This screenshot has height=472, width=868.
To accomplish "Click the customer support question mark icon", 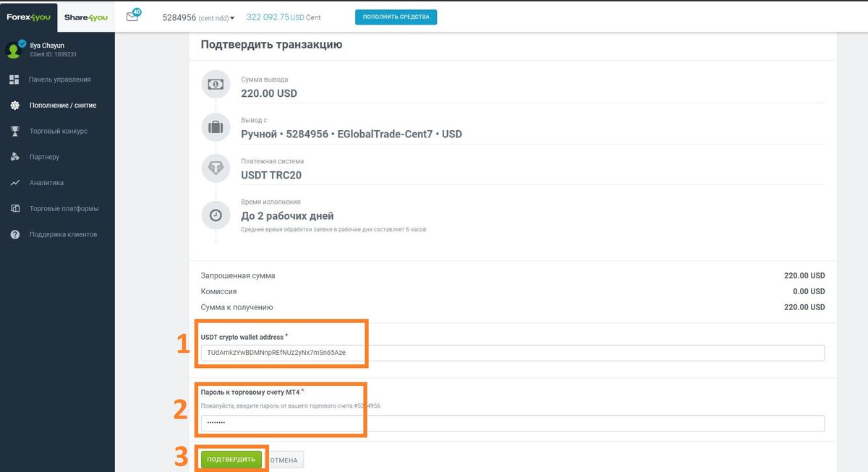I will (x=14, y=234).
